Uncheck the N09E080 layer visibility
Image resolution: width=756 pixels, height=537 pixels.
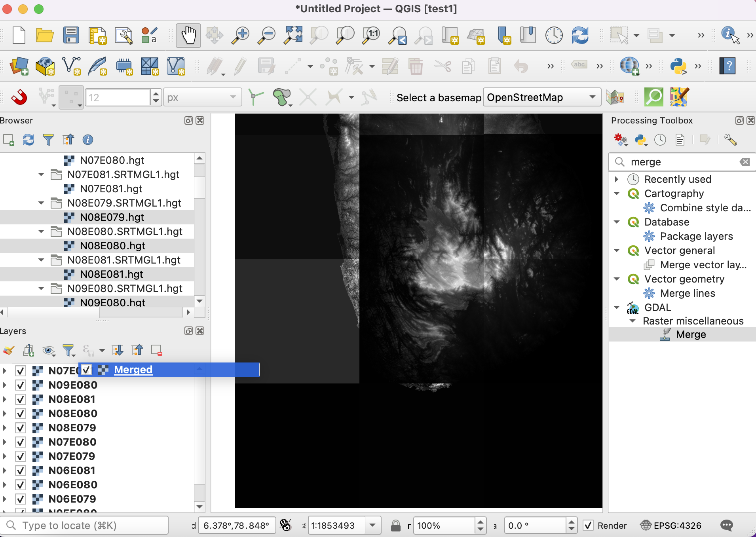click(21, 385)
